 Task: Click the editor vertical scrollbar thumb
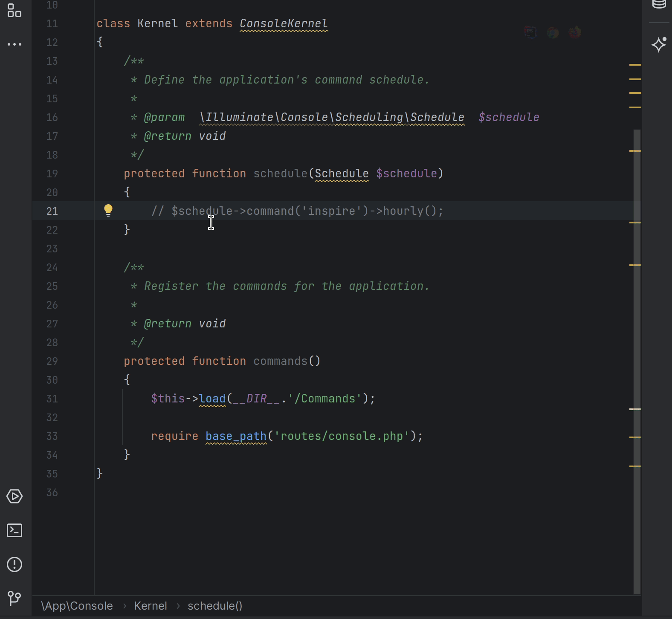click(637, 362)
